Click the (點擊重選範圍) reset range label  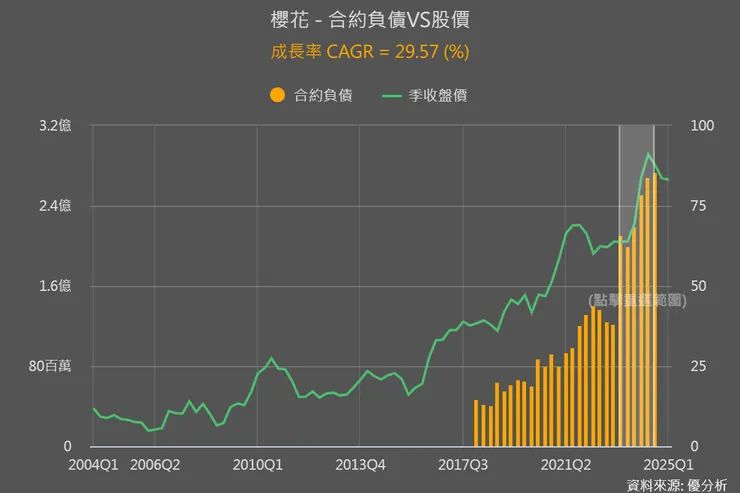637,300
